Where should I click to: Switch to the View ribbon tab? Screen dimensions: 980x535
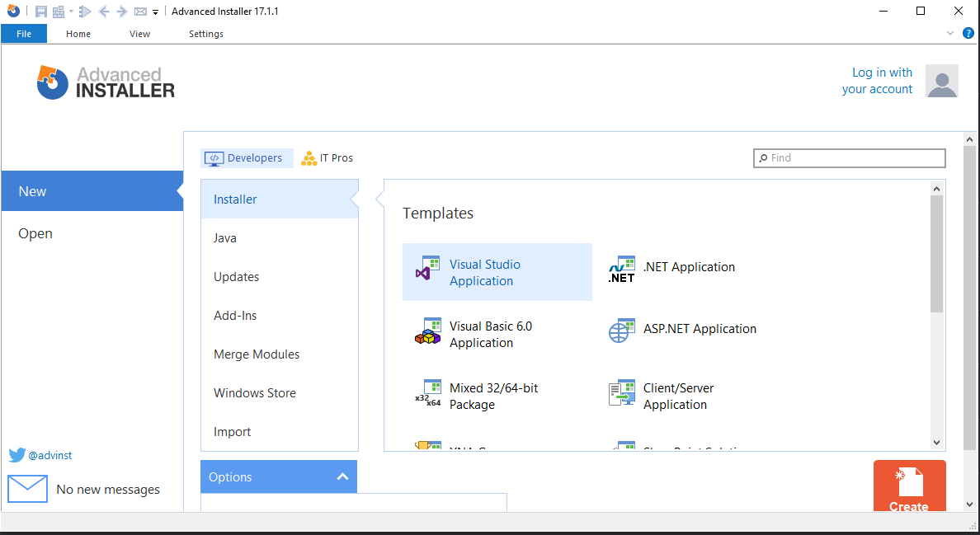139,34
